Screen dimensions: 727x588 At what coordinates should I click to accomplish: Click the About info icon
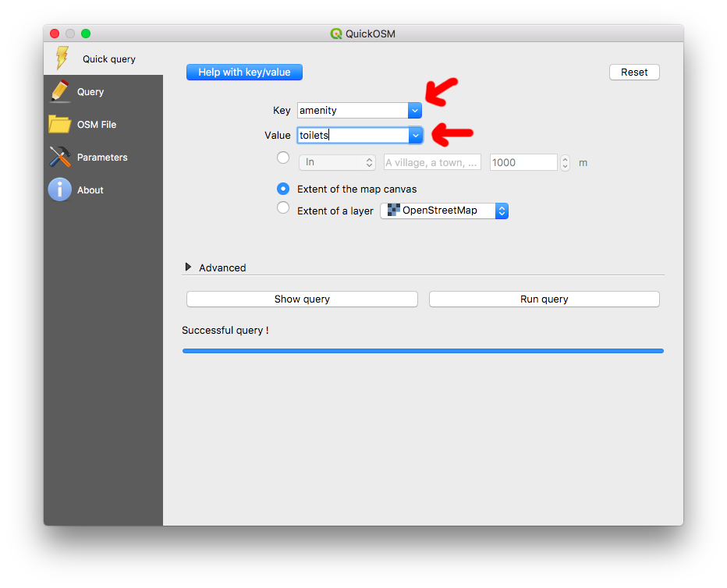point(60,190)
